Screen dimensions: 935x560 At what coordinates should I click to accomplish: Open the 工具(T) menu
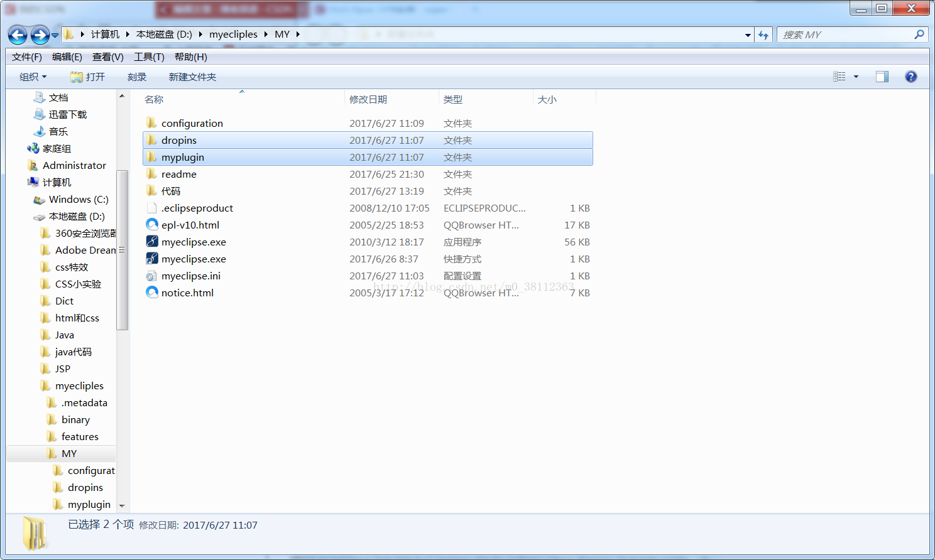[149, 57]
